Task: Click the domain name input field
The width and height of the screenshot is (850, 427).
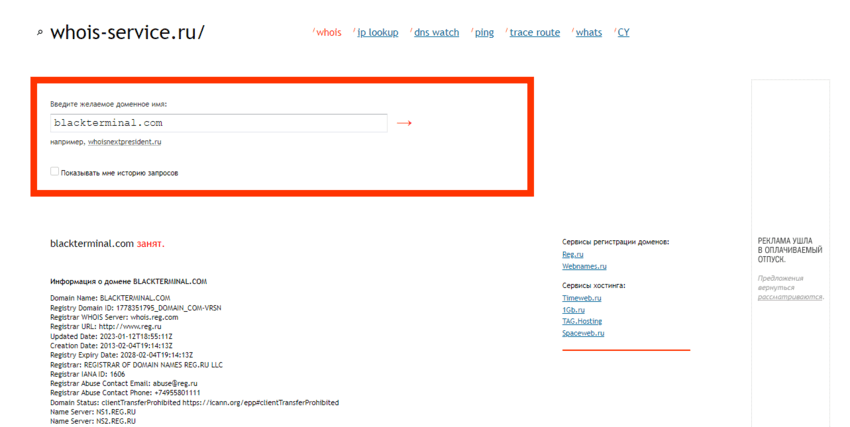Action: (x=218, y=123)
